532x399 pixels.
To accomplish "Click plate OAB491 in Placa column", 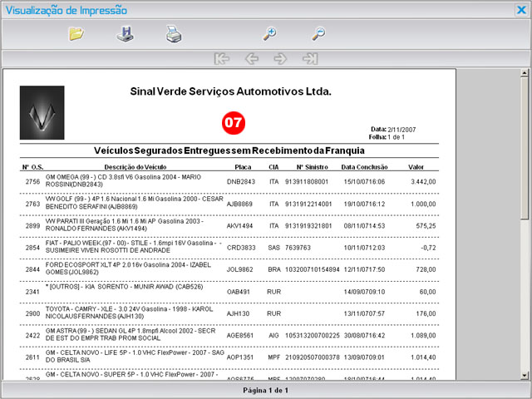I will coord(239,292).
